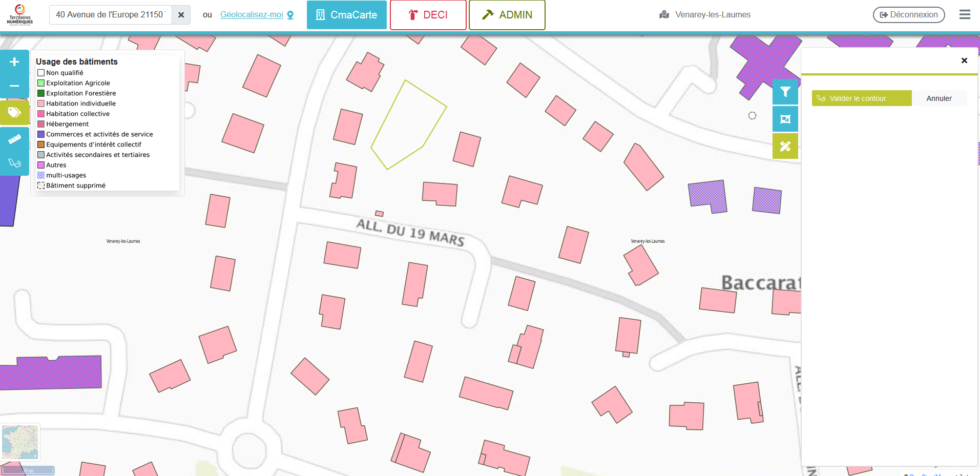980x476 pixels.
Task: Switch to the CmaCarte tab
Action: pos(347,15)
